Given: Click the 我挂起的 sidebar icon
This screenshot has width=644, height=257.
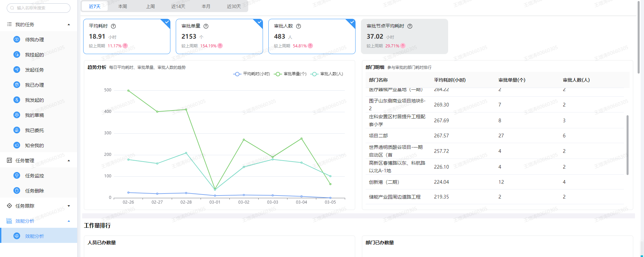Looking at the screenshot, I should tap(17, 54).
